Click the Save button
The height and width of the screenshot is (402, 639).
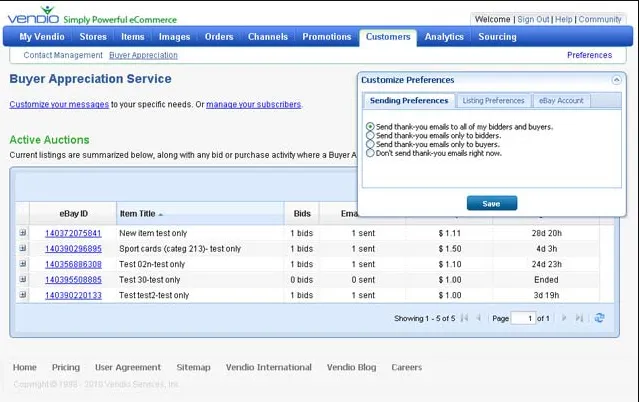coord(492,203)
